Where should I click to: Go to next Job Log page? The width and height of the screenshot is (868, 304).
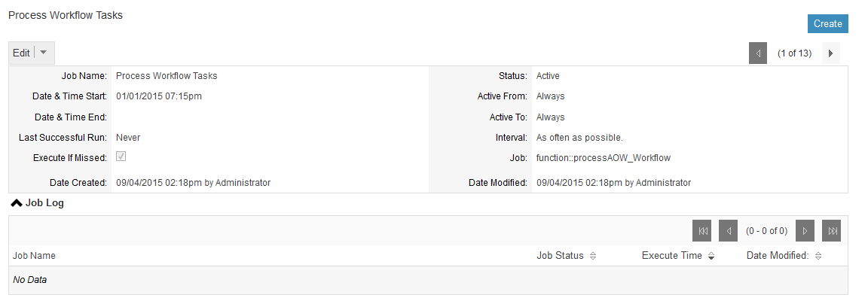[805, 231]
